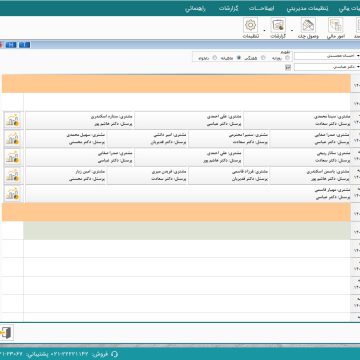Expand the دکتر عباسی dropdown
360x360 pixels.
click(x=358, y=67)
